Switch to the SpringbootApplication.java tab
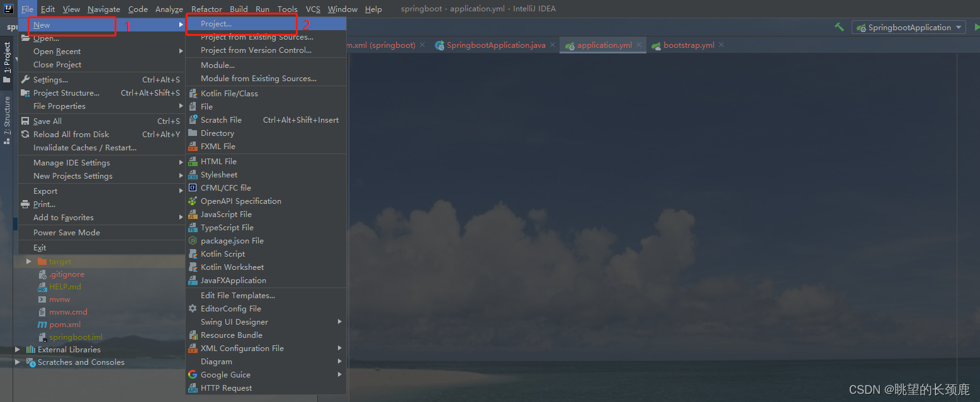The image size is (980, 402). tap(496, 45)
